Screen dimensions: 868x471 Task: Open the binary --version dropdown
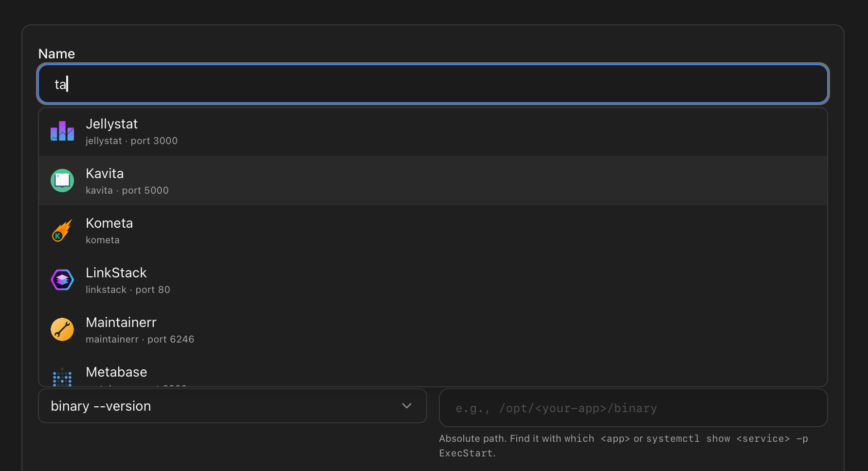[x=233, y=406]
